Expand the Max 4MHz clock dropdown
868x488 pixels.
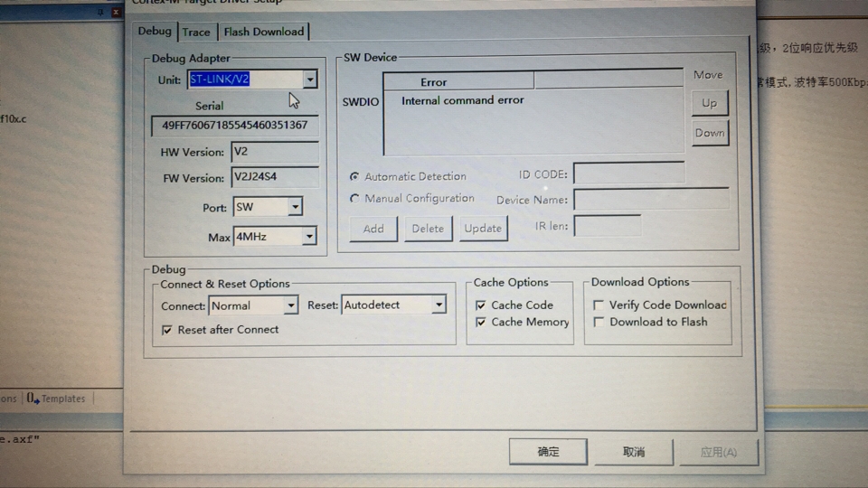coord(309,237)
